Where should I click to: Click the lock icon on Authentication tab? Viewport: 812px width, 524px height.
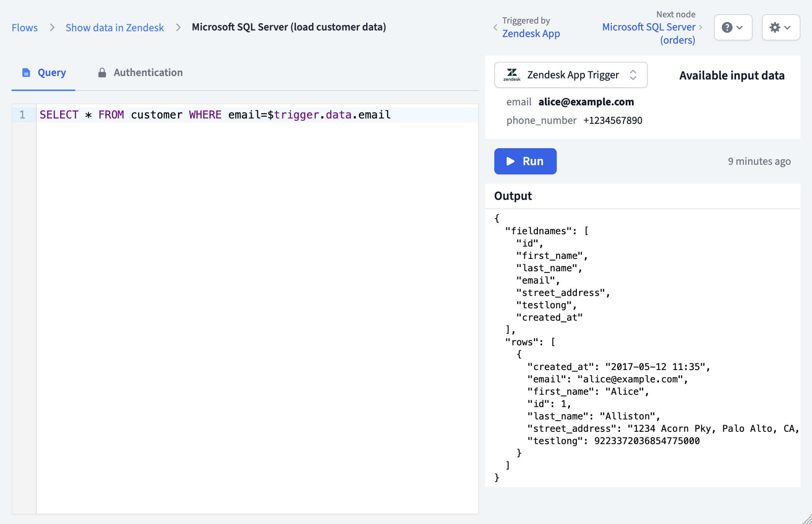[102, 73]
